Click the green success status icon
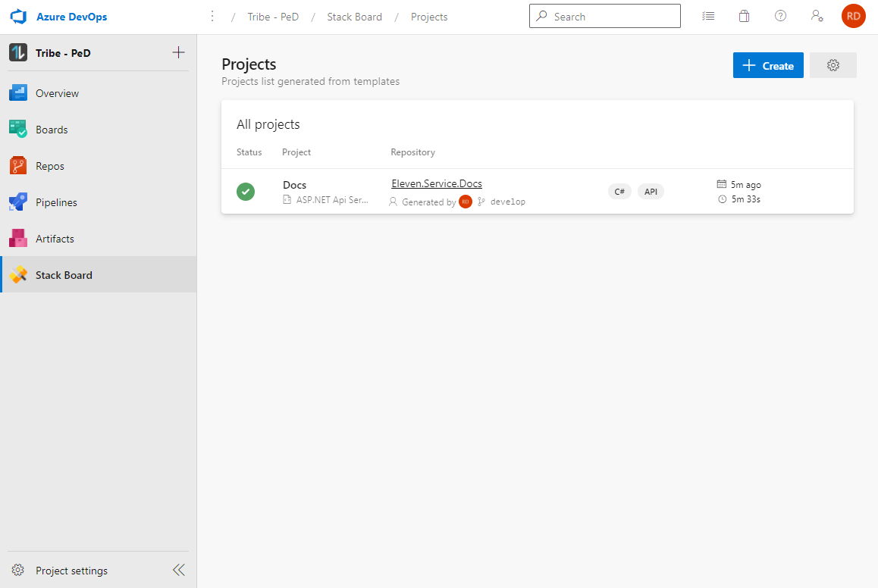This screenshot has width=878, height=588. point(245,192)
